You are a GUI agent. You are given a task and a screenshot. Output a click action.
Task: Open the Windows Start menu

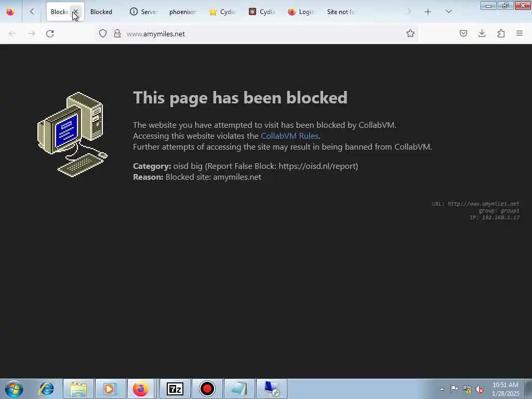pos(14,389)
